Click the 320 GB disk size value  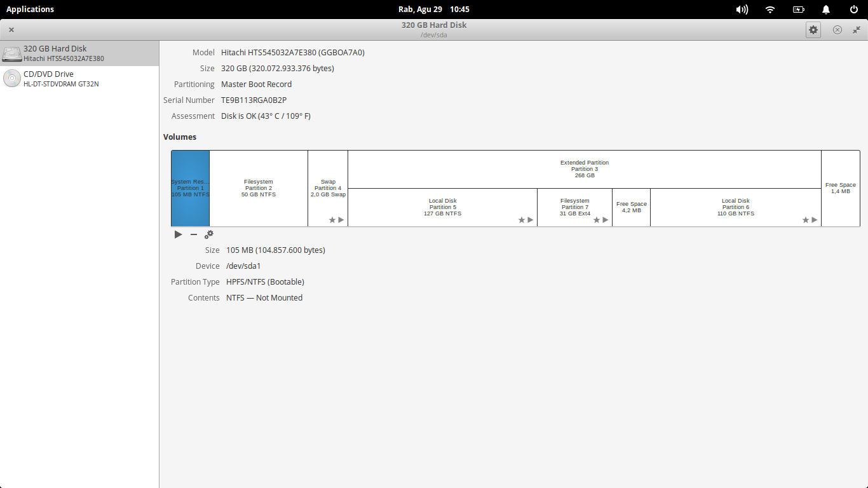click(278, 69)
